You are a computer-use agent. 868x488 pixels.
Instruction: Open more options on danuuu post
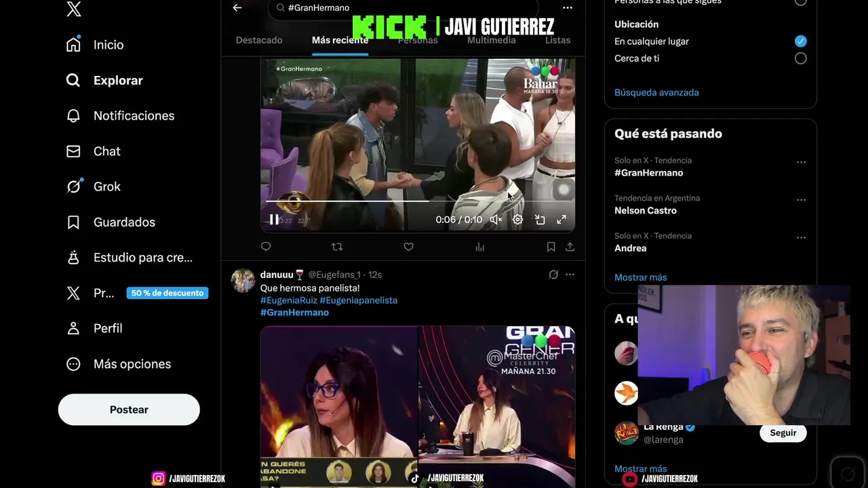pos(570,274)
